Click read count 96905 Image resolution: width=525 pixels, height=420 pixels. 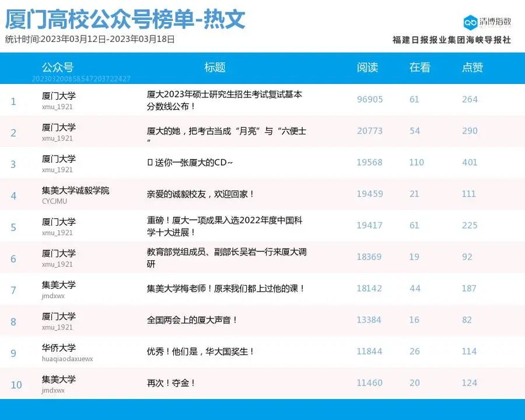pyautogui.click(x=370, y=100)
